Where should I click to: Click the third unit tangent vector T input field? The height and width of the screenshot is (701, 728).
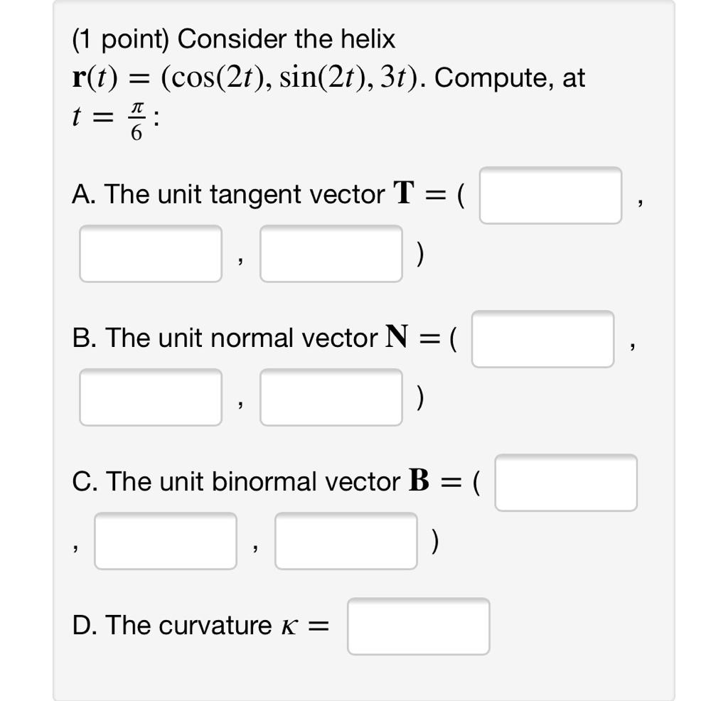click(x=330, y=253)
